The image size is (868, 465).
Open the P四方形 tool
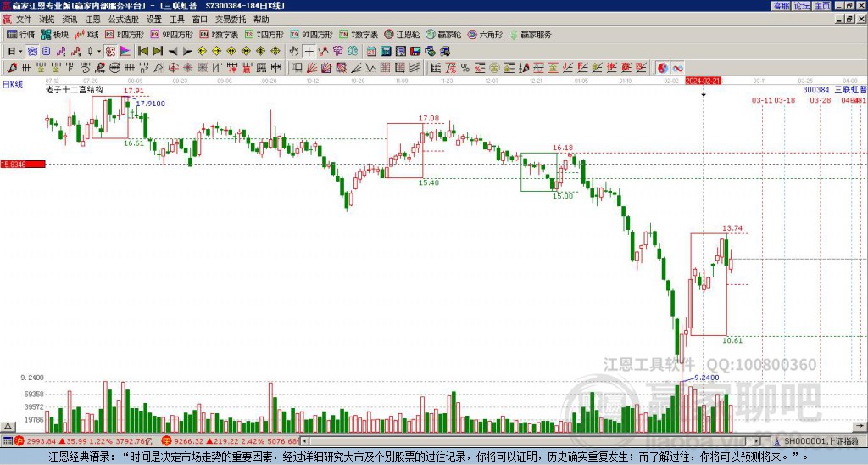pos(125,34)
